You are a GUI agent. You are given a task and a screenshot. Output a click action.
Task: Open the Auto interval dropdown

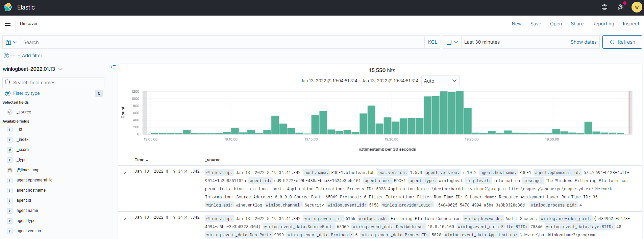(440, 81)
